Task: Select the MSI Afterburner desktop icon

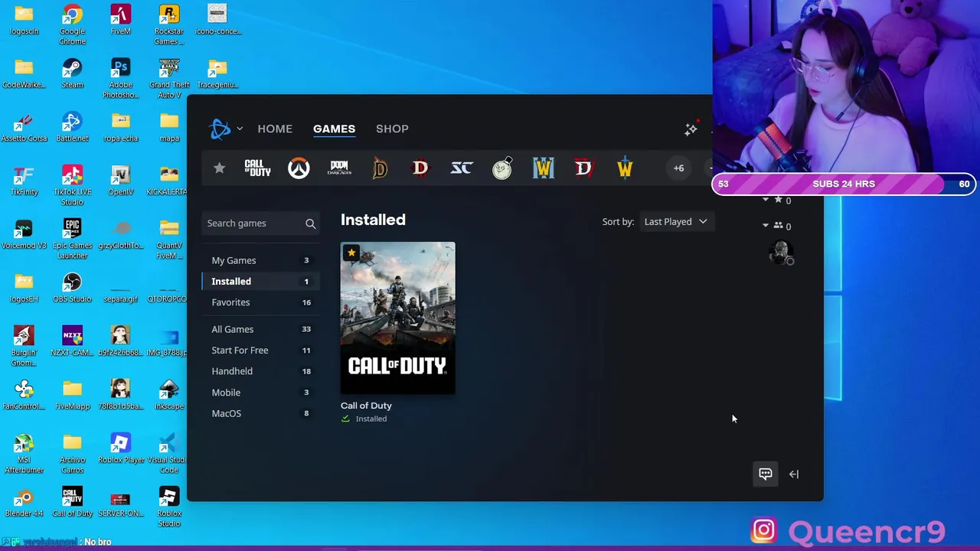Action: coord(24,453)
